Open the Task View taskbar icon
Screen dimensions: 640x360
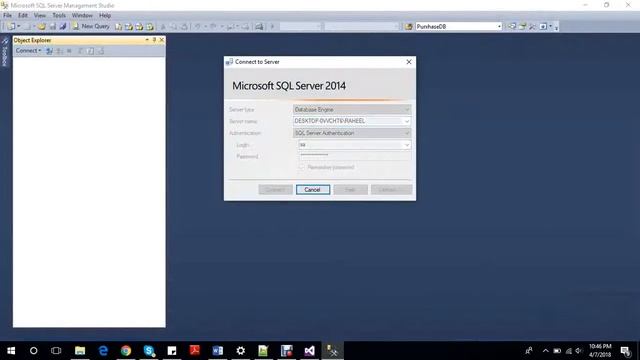coord(56,351)
